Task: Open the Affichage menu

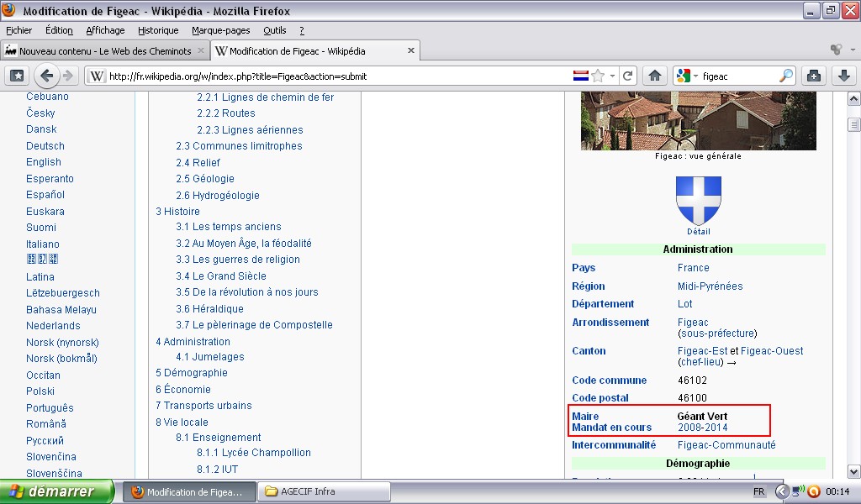Action: (105, 30)
